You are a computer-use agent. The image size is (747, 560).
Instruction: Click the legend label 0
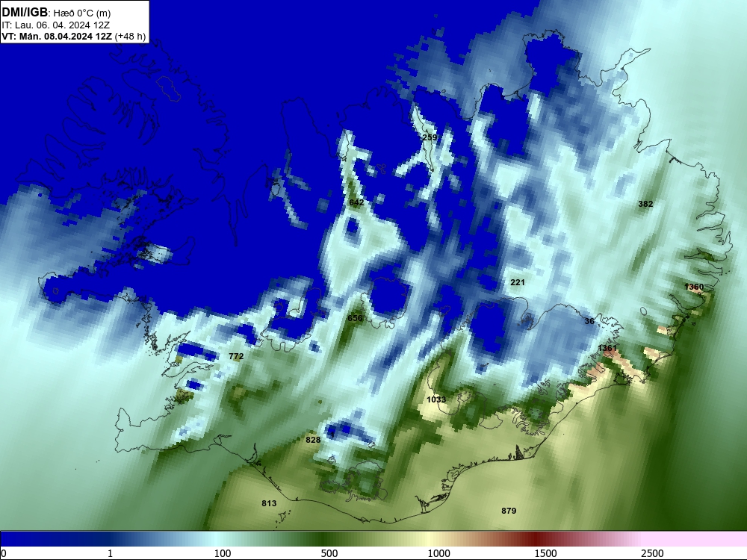tap(4, 553)
